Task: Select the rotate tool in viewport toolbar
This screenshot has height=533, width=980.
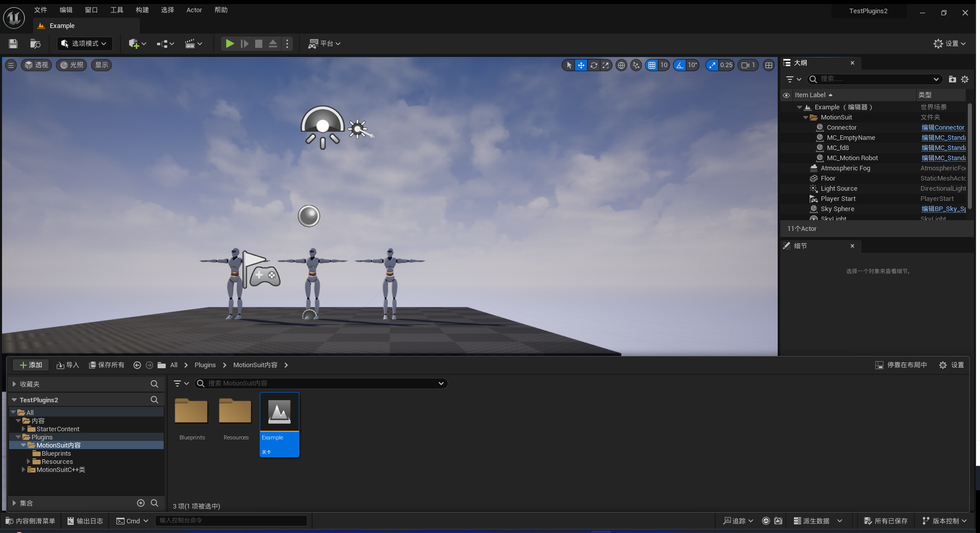Action: 593,65
